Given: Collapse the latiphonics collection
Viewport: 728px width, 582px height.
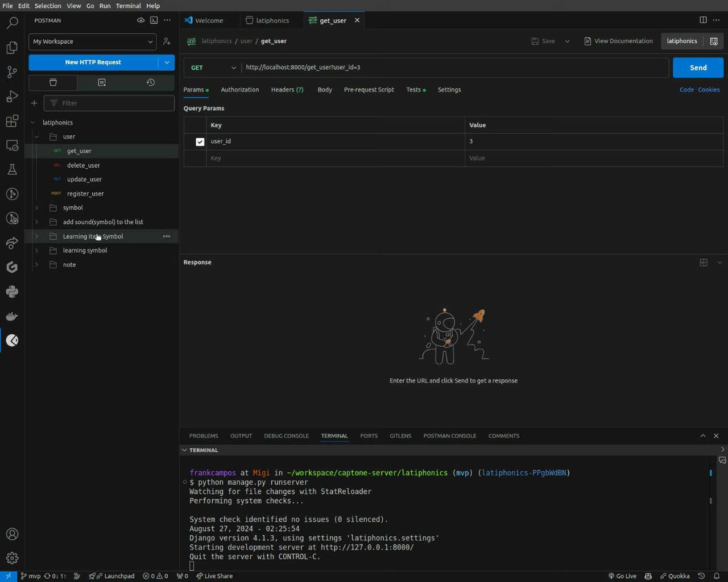Looking at the screenshot, I should pos(33,123).
